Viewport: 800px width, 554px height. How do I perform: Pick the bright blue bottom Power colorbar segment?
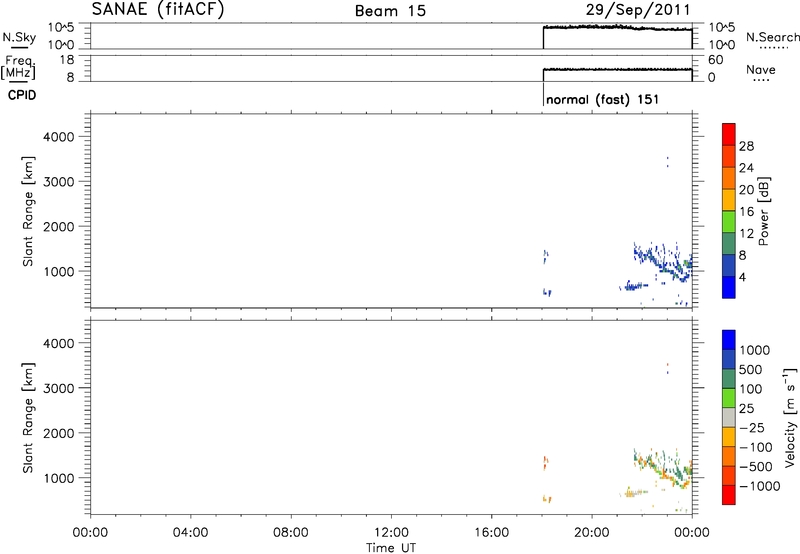[x=729, y=287]
